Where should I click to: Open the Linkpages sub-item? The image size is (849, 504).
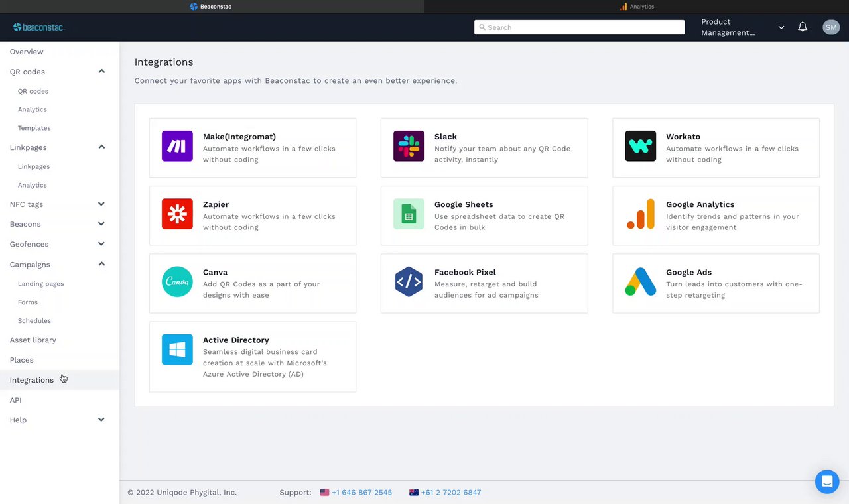click(x=34, y=166)
